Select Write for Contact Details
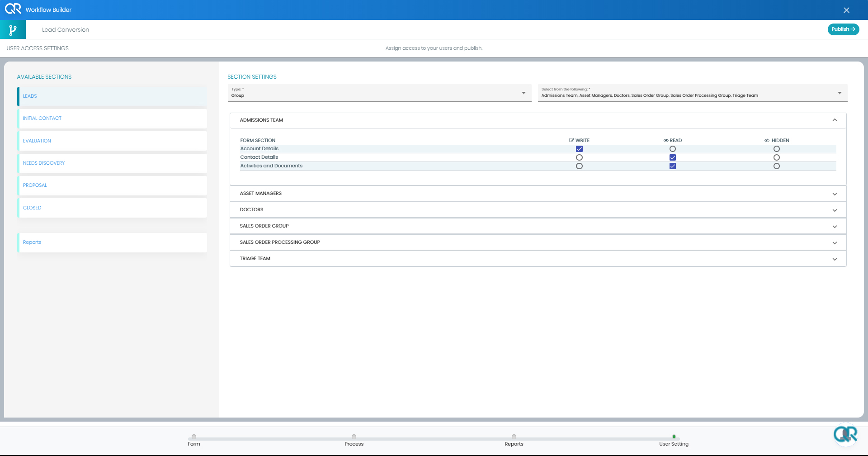 point(579,157)
